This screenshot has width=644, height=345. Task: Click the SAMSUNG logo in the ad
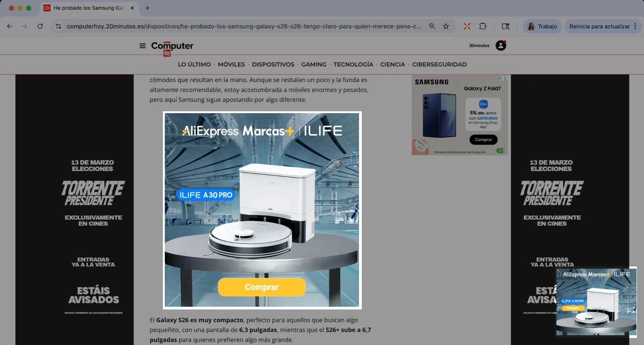pos(432,82)
